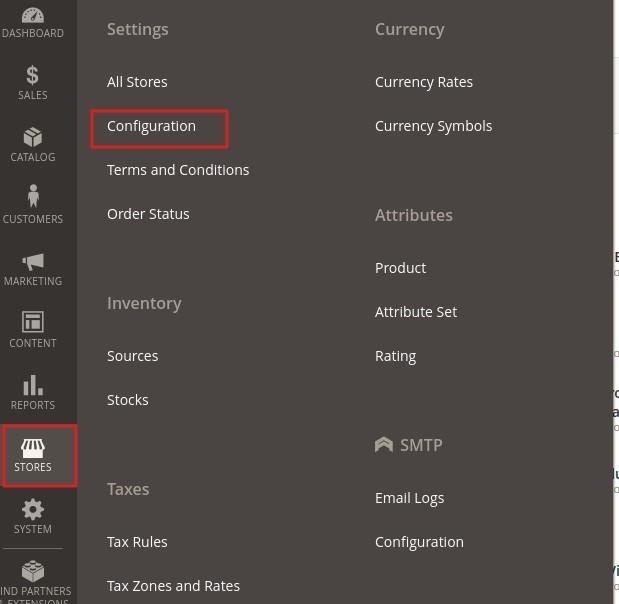Select Configuration under Settings
The width and height of the screenshot is (619, 604).
pyautogui.click(x=151, y=126)
